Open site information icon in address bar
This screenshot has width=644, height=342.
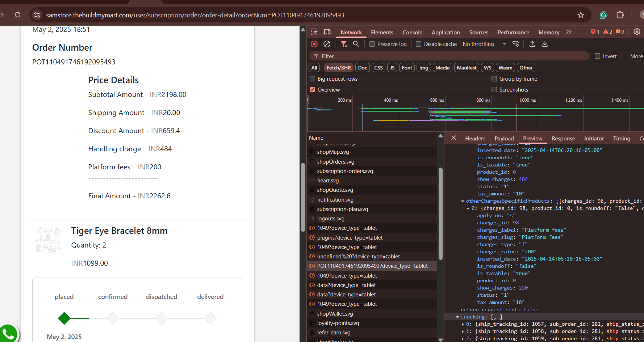coord(37,15)
